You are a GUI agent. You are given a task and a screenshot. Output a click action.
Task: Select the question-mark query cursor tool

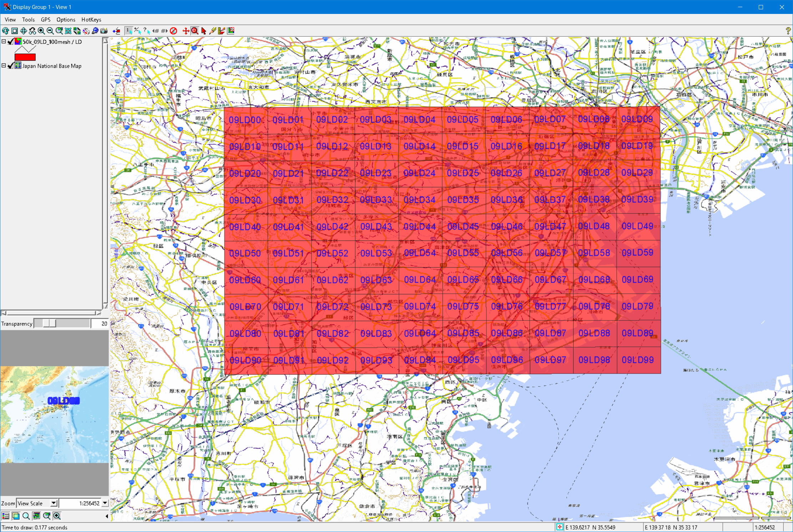coord(146,31)
